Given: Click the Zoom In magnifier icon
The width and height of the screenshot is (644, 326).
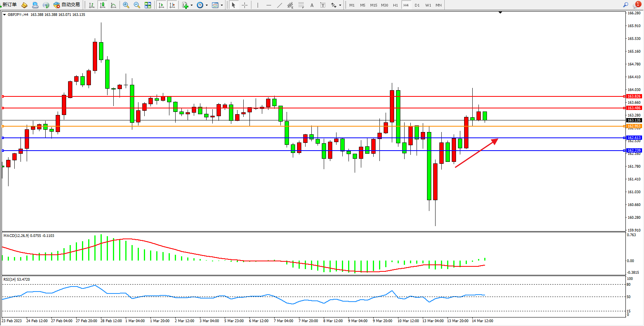Looking at the screenshot, I should [126, 5].
